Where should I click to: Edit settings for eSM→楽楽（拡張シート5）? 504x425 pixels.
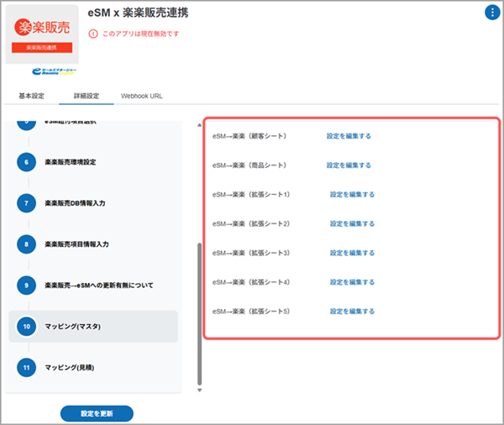point(352,312)
